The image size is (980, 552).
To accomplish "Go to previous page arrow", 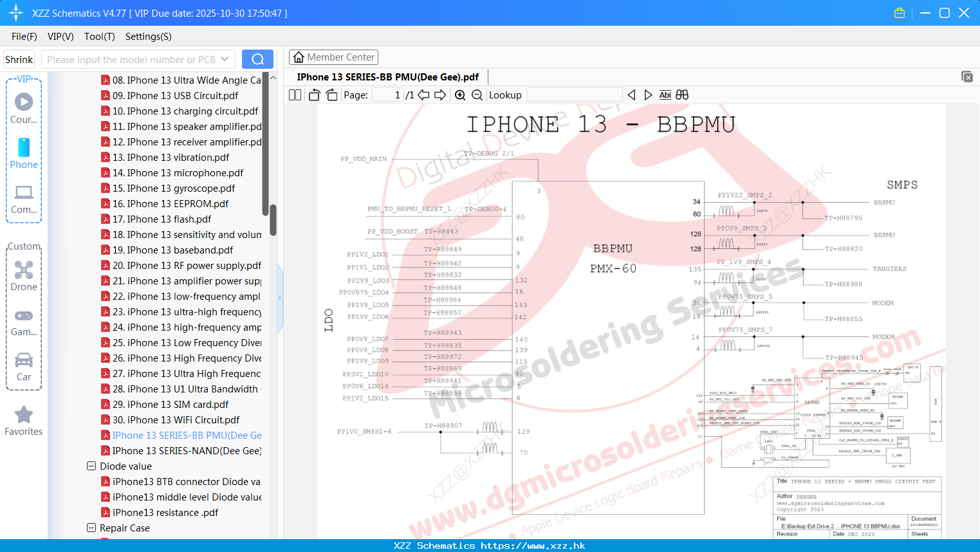I will coord(423,95).
